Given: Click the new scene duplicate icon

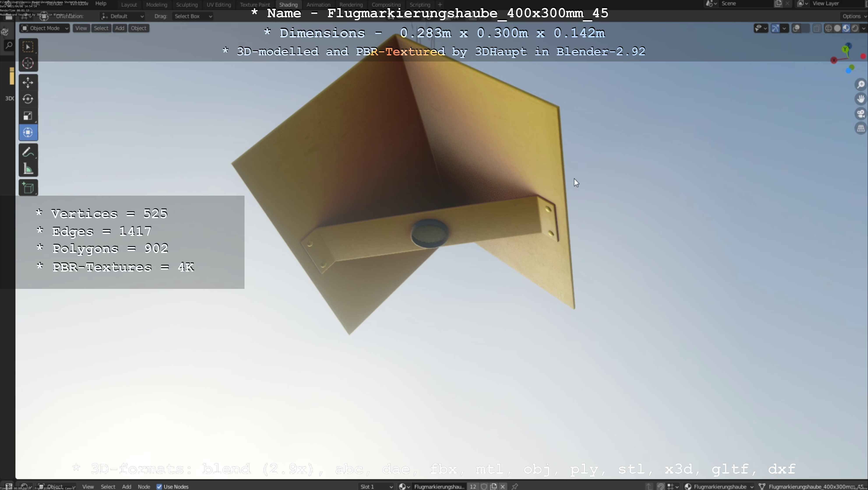Looking at the screenshot, I should 778,4.
